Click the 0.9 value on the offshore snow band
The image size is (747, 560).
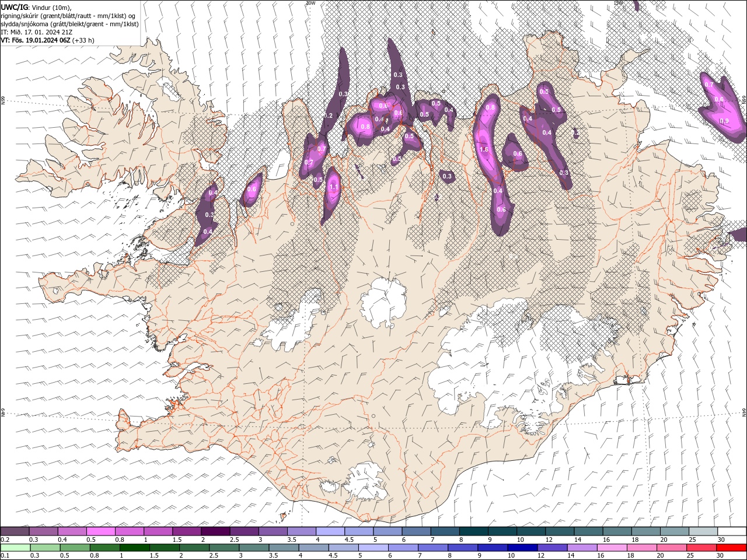(725, 121)
